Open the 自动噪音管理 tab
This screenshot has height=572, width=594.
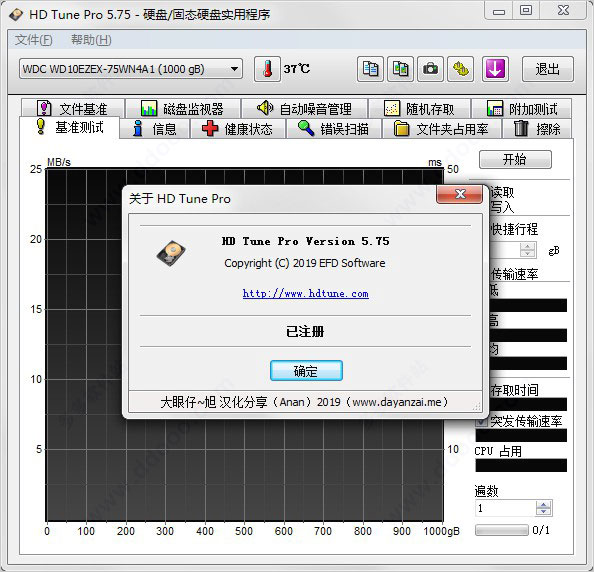click(x=304, y=109)
